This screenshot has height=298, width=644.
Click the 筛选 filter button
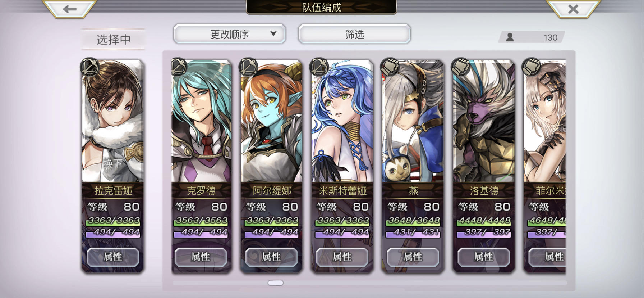354,34
